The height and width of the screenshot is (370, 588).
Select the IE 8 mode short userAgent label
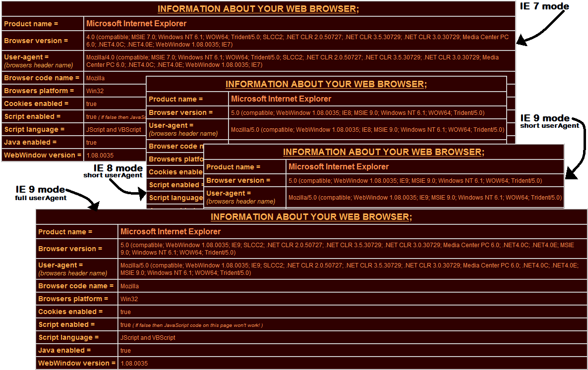click(113, 171)
